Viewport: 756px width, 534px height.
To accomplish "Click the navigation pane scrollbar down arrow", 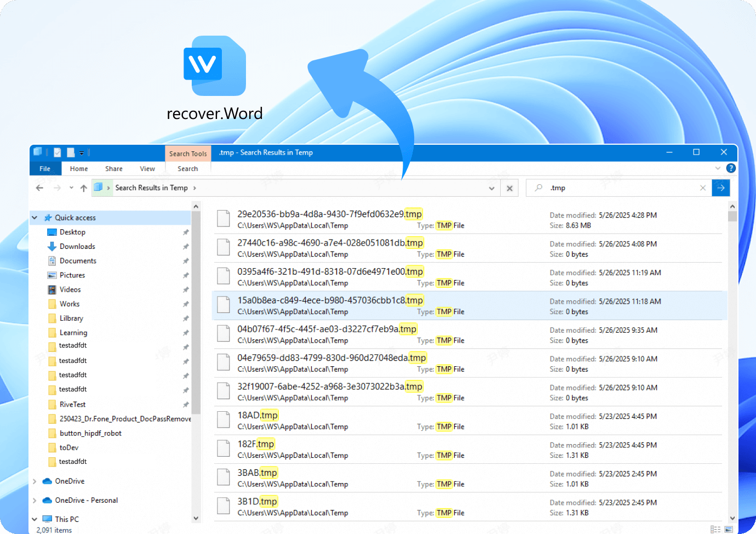I will tap(196, 518).
